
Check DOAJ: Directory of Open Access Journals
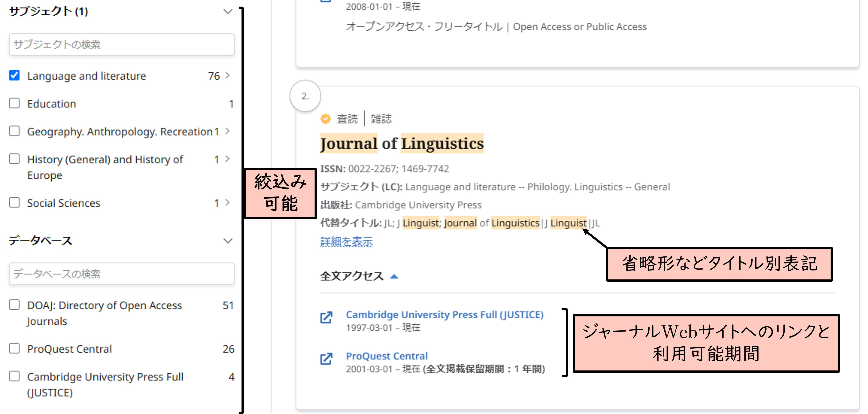tap(14, 305)
